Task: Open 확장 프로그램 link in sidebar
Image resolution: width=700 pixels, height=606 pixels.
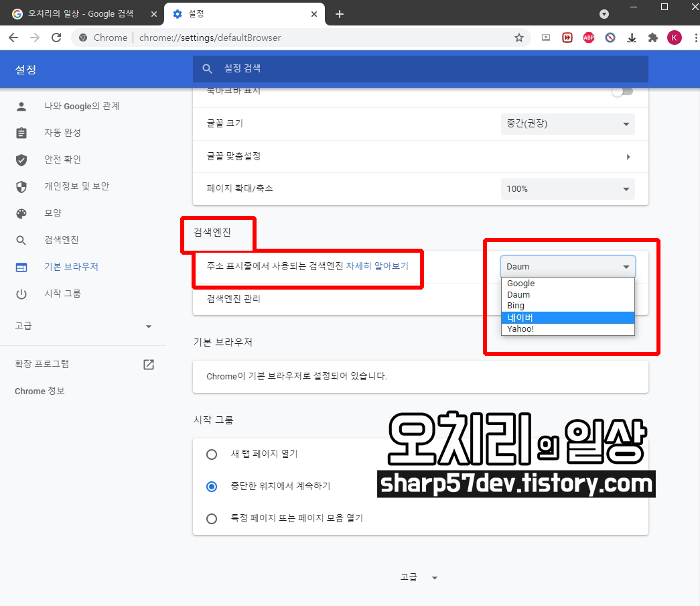Action: (x=42, y=364)
